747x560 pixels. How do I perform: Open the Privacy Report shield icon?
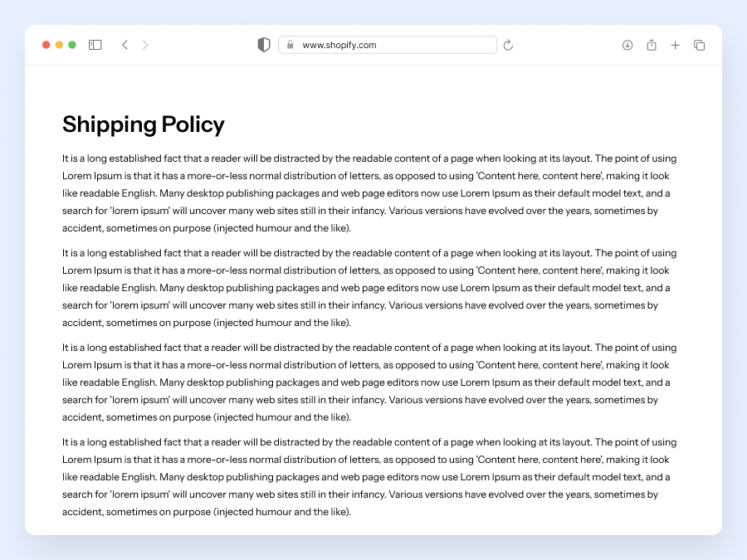pos(263,45)
